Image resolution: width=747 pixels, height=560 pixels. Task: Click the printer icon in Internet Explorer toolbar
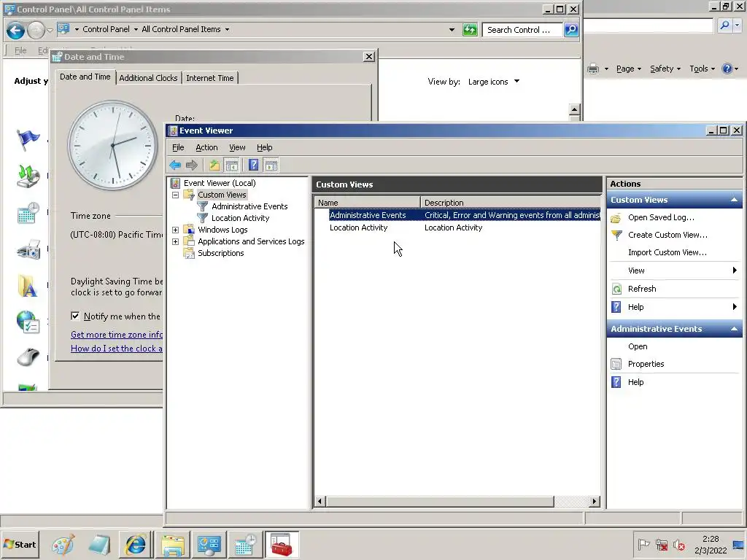tap(593, 69)
